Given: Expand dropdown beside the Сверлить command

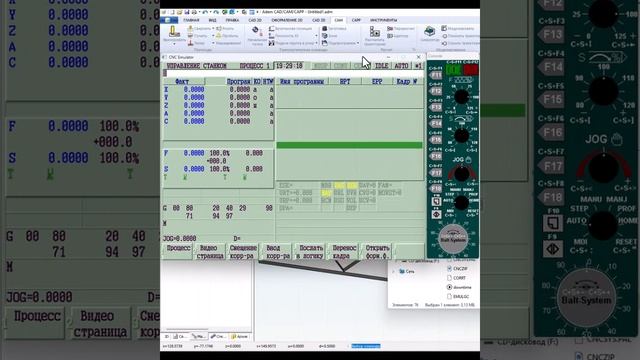Looking at the screenshot, I should tap(213, 29).
